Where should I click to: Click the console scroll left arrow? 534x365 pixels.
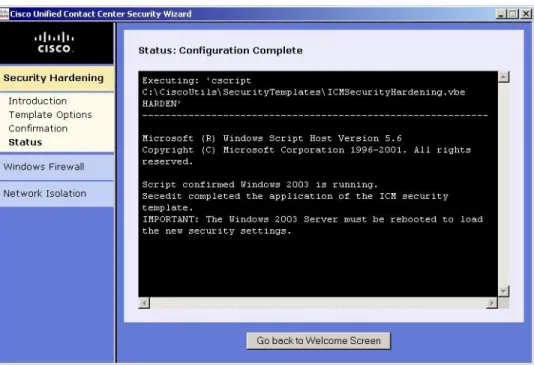144,303
